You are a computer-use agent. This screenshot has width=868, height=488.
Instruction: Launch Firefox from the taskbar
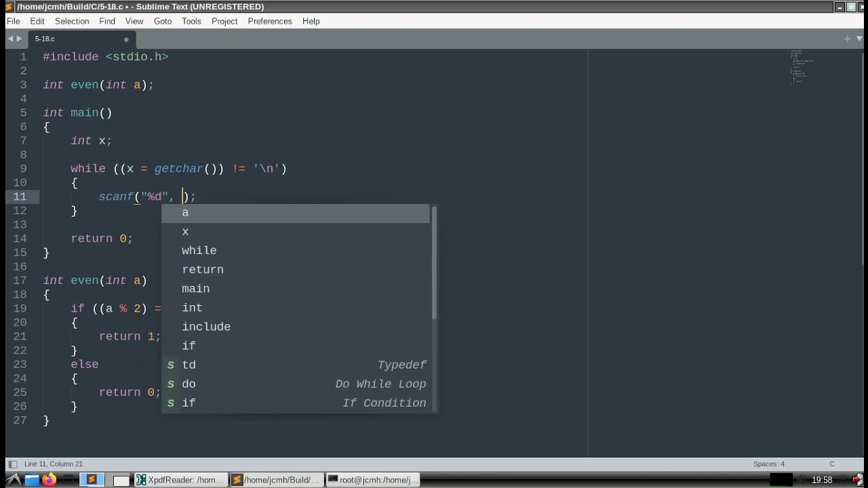50,480
